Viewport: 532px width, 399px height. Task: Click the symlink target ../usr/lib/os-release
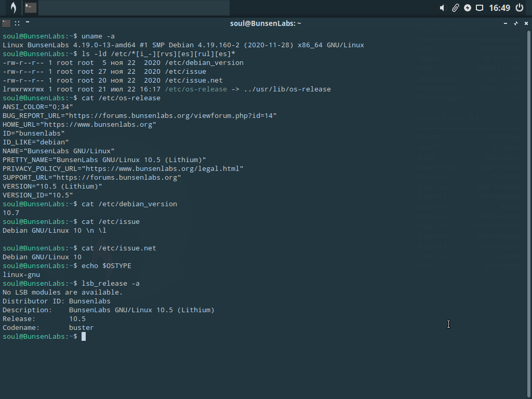click(x=287, y=89)
